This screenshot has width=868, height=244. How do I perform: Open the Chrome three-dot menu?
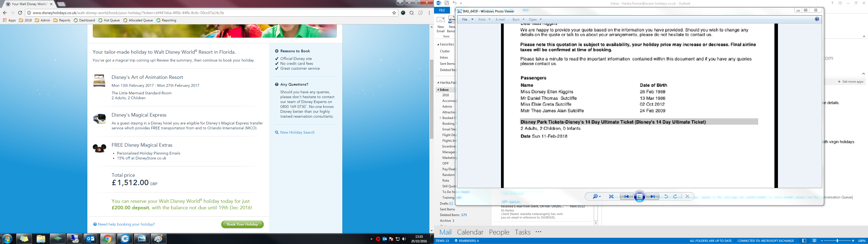click(x=429, y=13)
